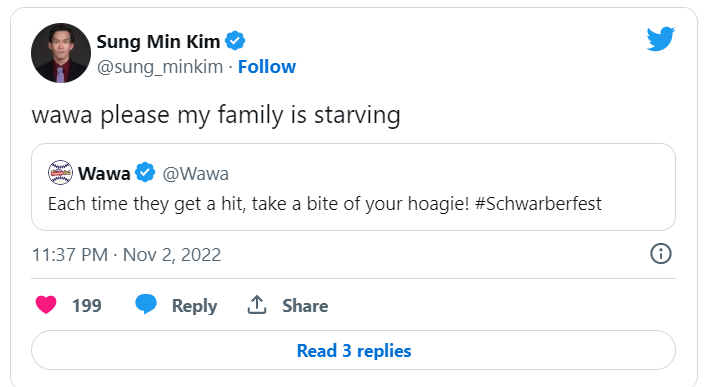Open the 11:37 PM Nov 2, 2022 timestamp
704x387 pixels.
(127, 255)
